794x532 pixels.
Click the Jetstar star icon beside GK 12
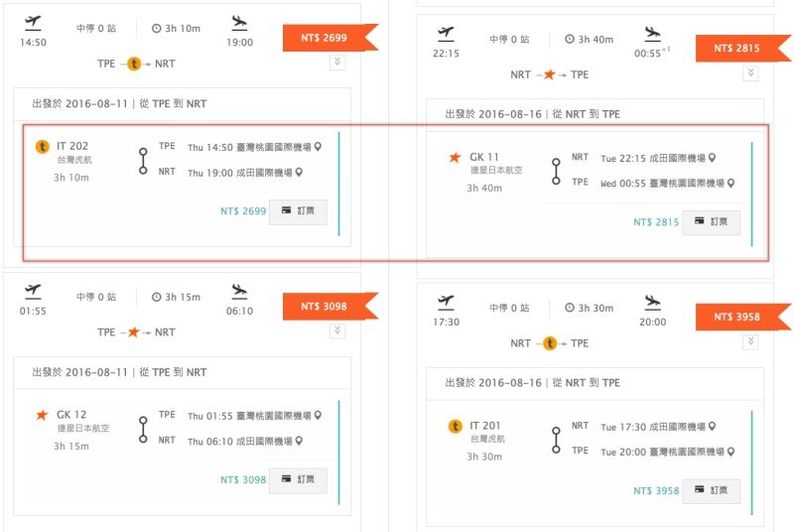tap(42, 415)
